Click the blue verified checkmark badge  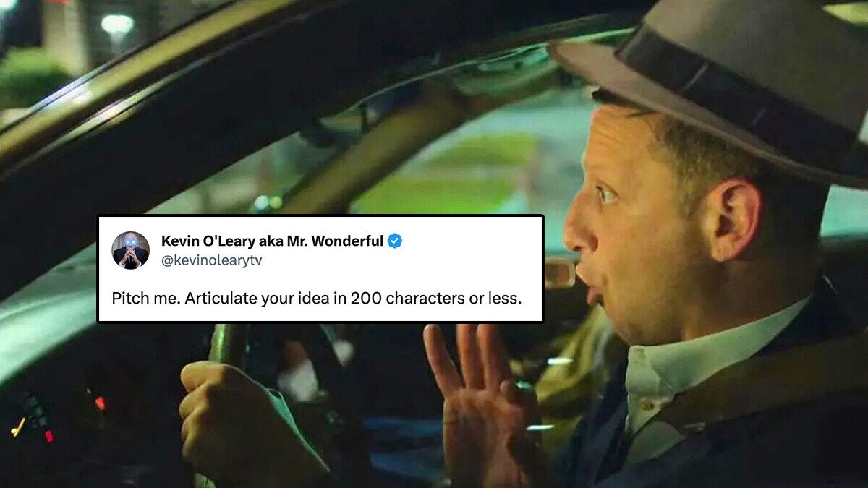pos(395,241)
